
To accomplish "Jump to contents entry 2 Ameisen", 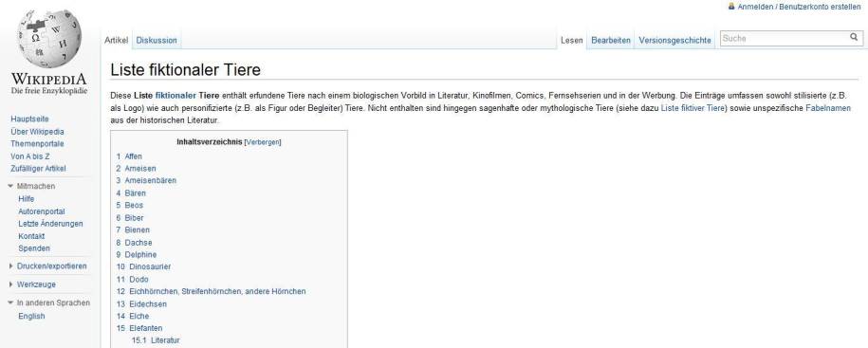I will 137,169.
